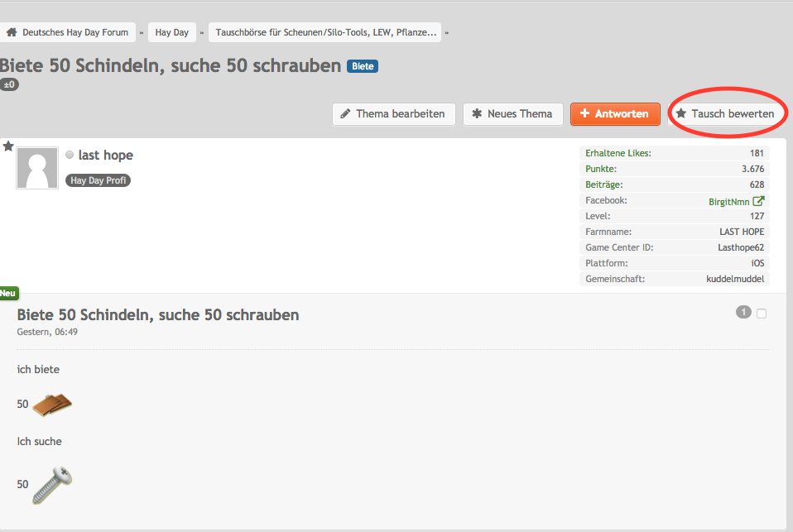Screen dimensions: 793x532
Task: Click Thema bearbeiten button
Action: 394,114
